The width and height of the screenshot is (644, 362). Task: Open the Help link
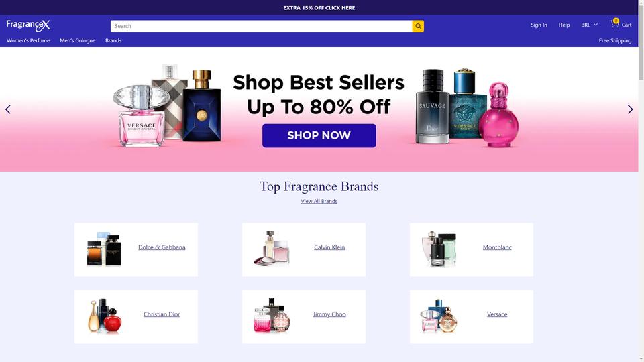click(564, 25)
